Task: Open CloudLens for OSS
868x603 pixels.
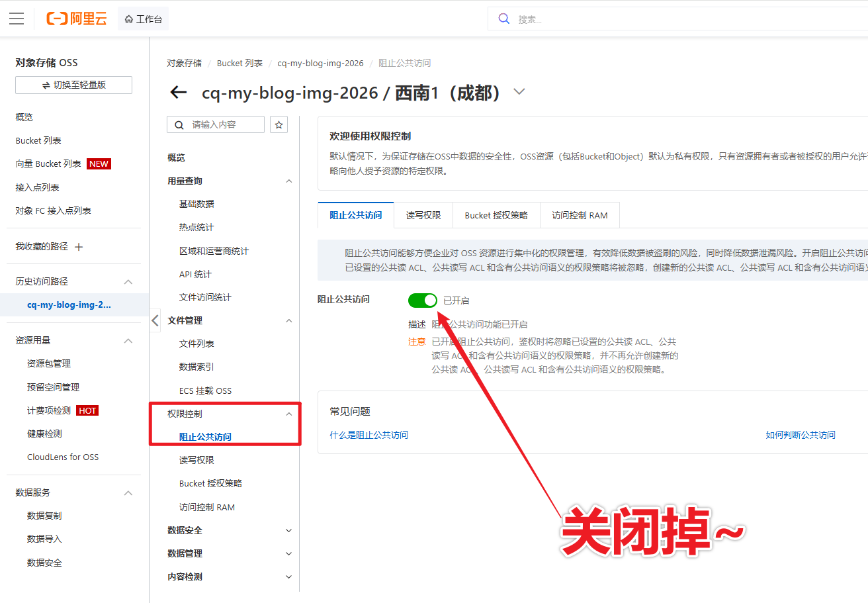Action: (x=63, y=457)
